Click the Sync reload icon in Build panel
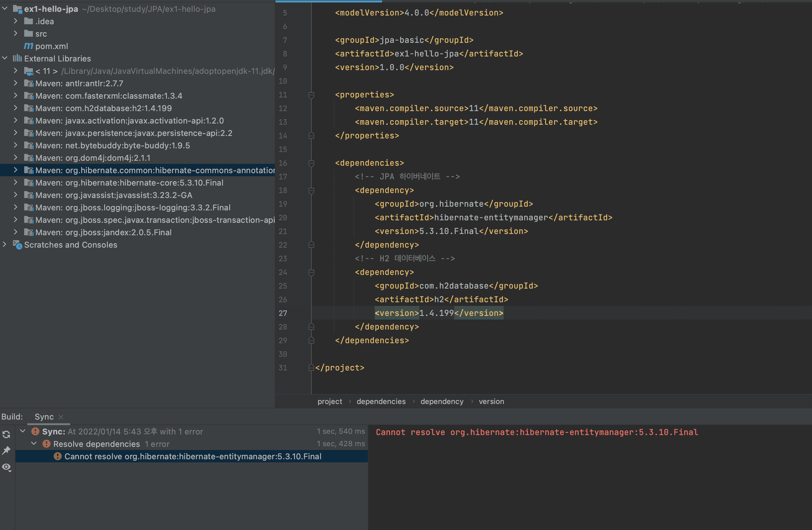This screenshot has height=530, width=812. (6, 434)
